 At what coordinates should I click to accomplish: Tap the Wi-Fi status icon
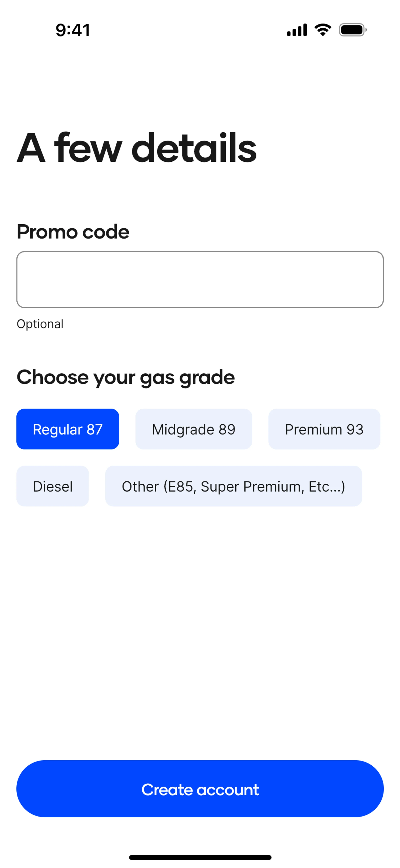click(x=322, y=30)
